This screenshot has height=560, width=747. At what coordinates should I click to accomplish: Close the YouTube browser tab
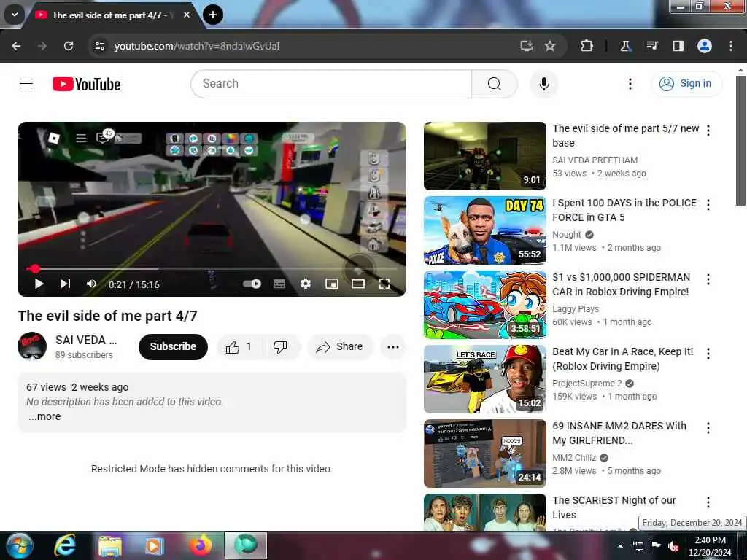187,15
